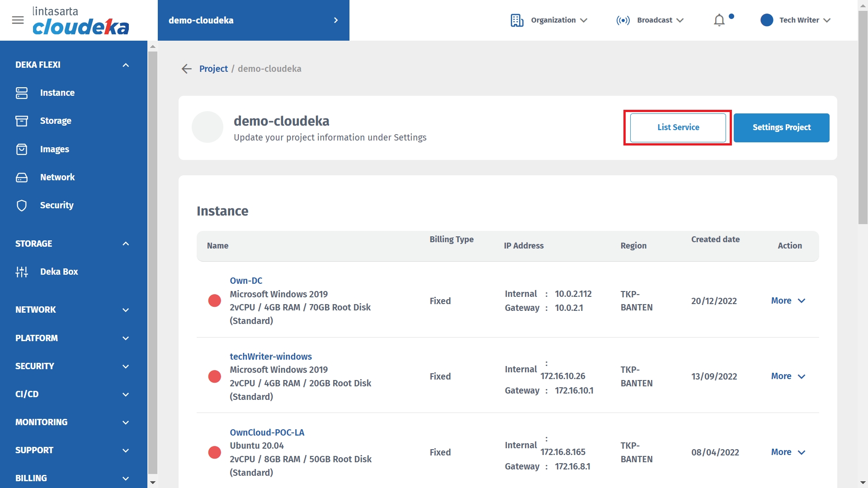Click the notification bell icon
The width and height of the screenshot is (868, 488).
[719, 20]
